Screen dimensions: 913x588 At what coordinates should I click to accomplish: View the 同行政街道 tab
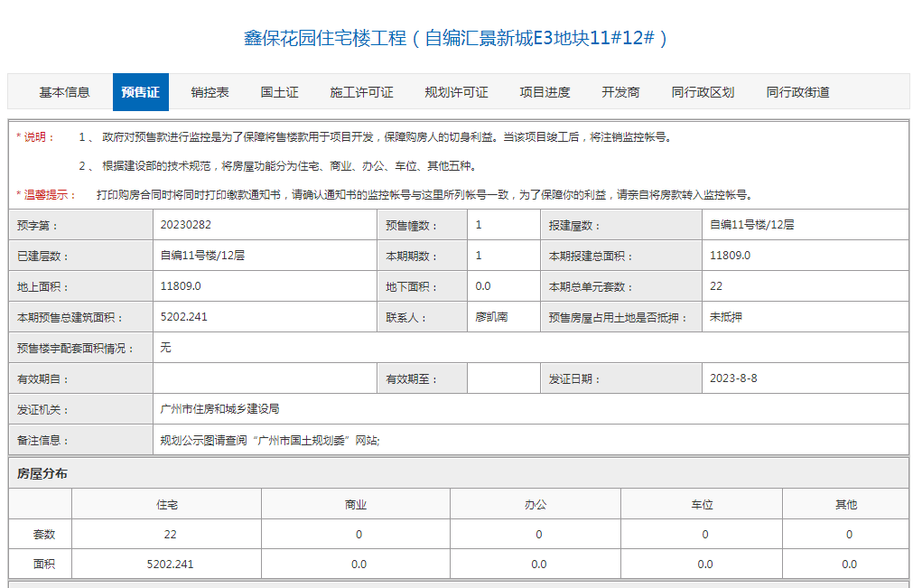[798, 91]
